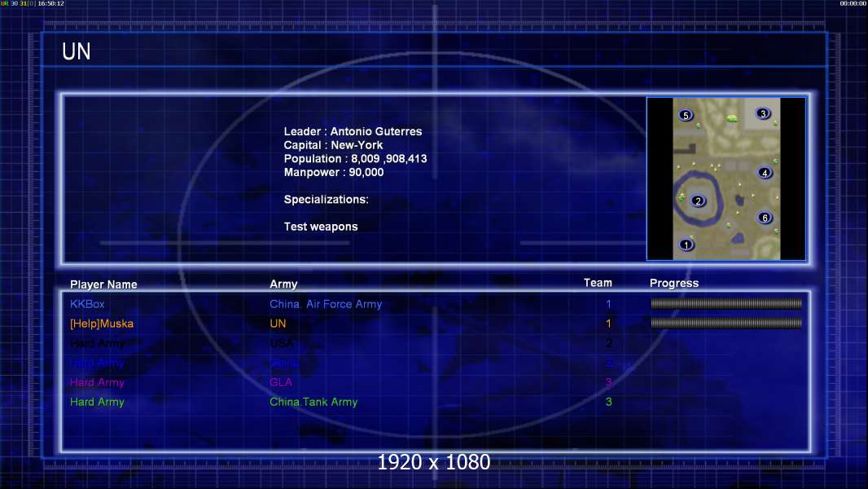Image resolution: width=868 pixels, height=489 pixels.
Task: Click the GLA army cell
Action: coord(281,382)
